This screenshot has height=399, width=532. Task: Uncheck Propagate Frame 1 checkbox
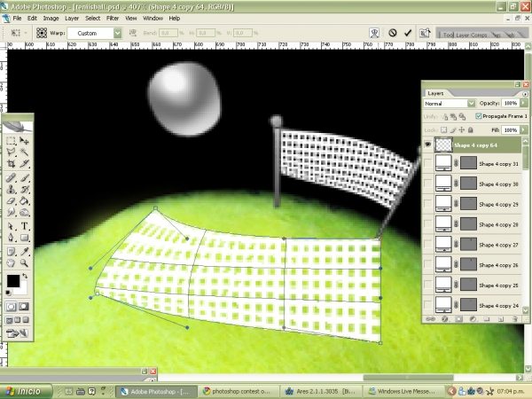pyautogui.click(x=479, y=116)
